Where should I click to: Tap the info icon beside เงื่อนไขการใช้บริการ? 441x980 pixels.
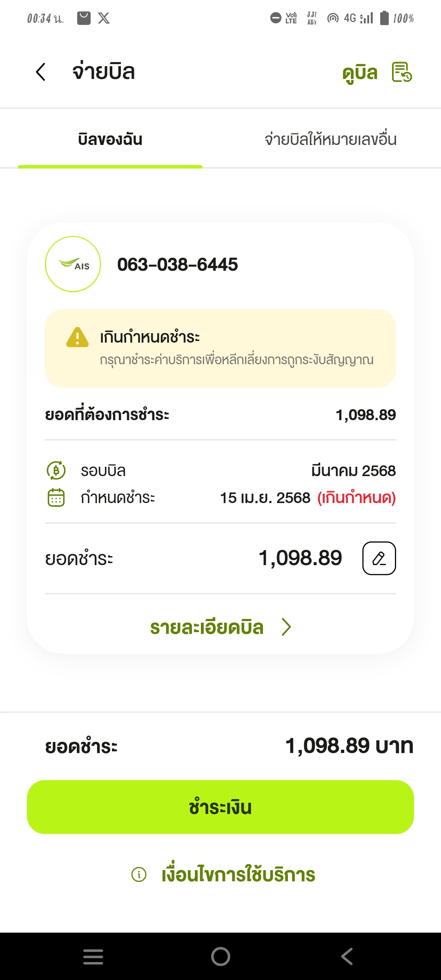coord(139,874)
